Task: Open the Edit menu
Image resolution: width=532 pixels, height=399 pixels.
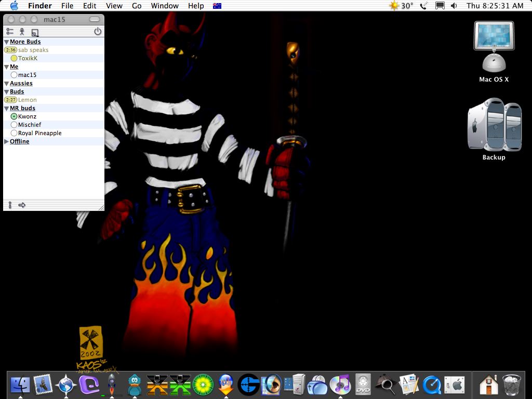Action: coord(89,6)
